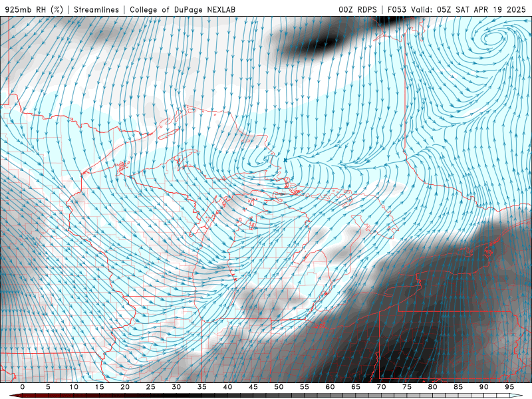This screenshot has width=532, height=399.
Task: Click the 'F053' forecast hour label
Action: tap(397, 9)
